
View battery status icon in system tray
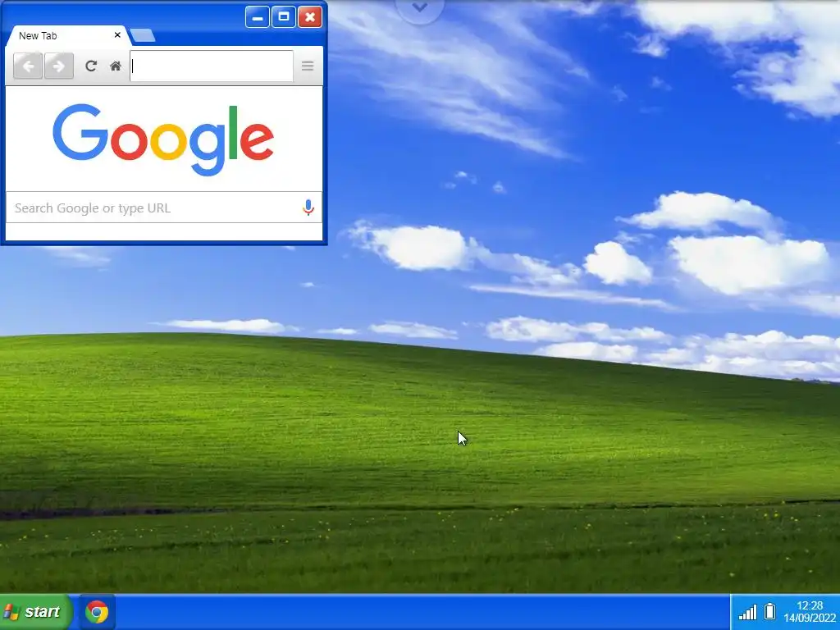pyautogui.click(x=769, y=611)
